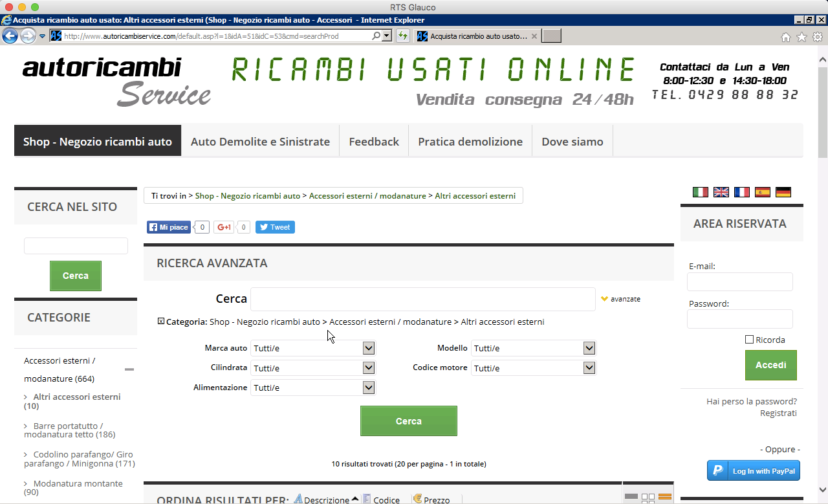
Task: Click the green Accedi button
Action: tap(771, 365)
